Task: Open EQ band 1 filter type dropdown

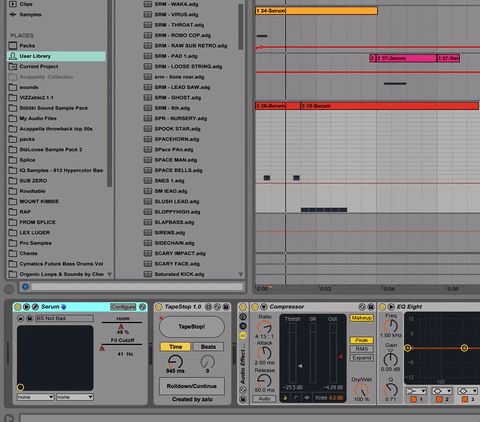Action: (416, 391)
